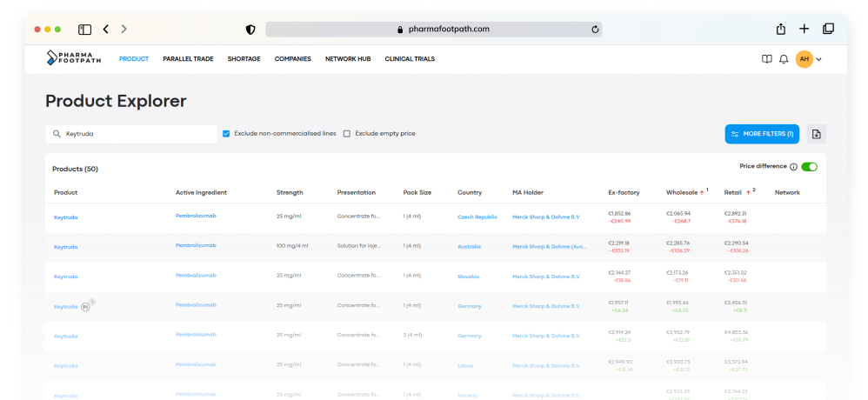The width and height of the screenshot is (868, 400).
Task: Go back with the browser back arrow
Action: 106,29
